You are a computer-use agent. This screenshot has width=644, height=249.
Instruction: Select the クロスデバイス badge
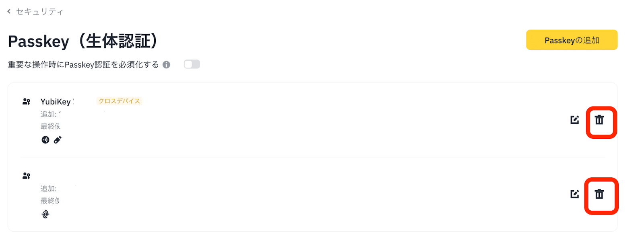[119, 101]
